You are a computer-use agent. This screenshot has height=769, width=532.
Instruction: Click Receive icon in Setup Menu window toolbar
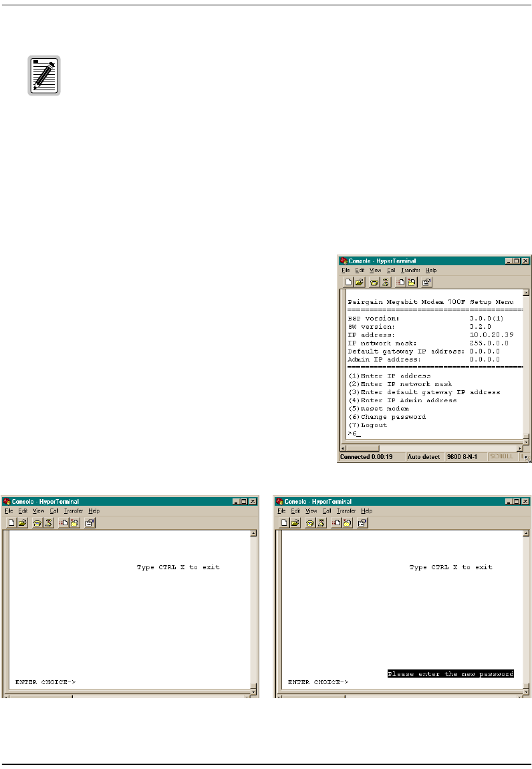pyautogui.click(x=411, y=282)
